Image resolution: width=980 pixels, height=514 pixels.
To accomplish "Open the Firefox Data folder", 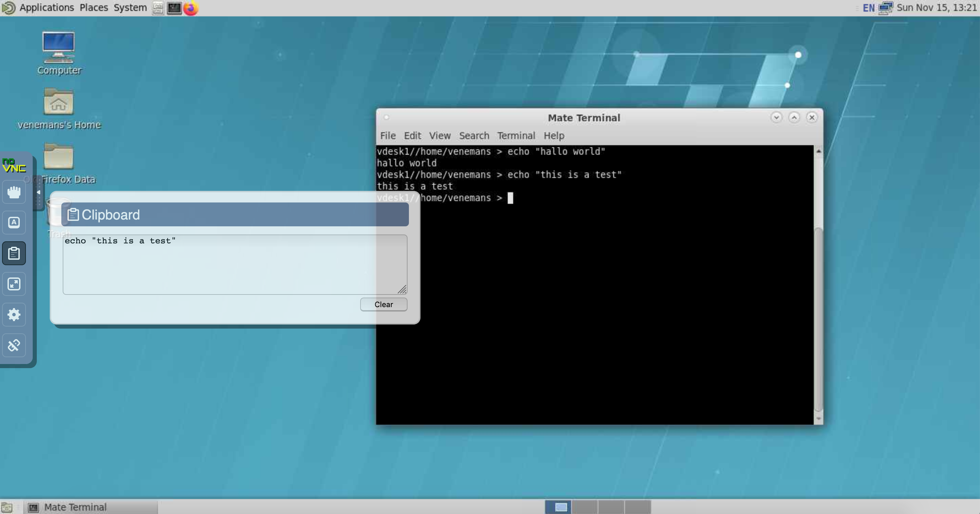I will pos(59,157).
